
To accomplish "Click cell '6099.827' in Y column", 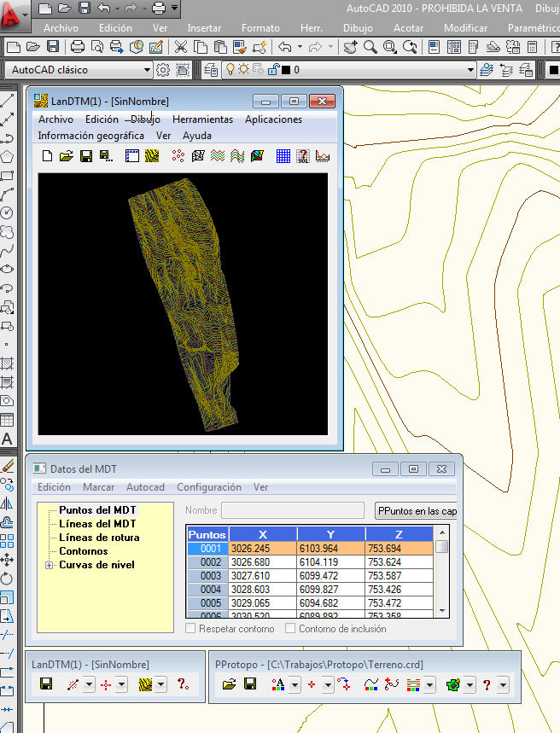I will (330, 590).
